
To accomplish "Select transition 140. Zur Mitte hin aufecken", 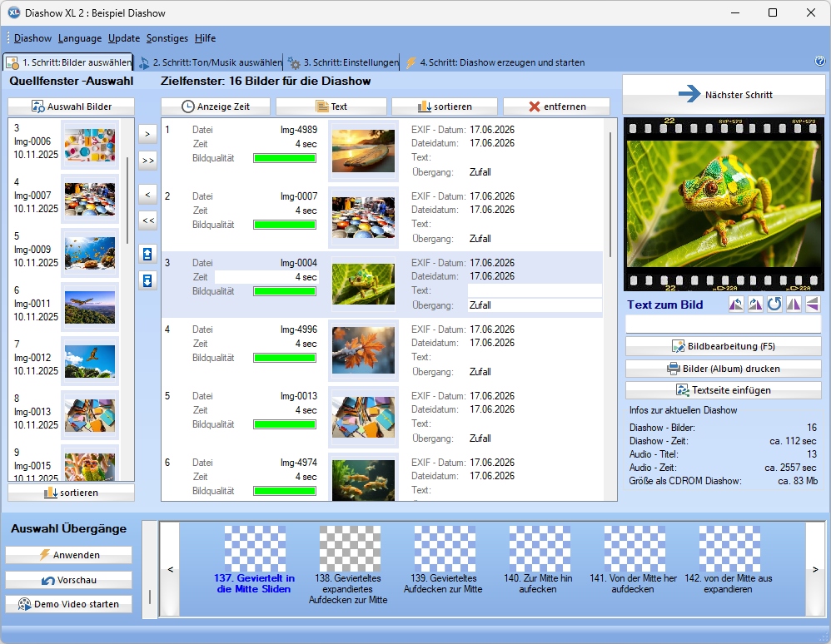I will coord(539,559).
